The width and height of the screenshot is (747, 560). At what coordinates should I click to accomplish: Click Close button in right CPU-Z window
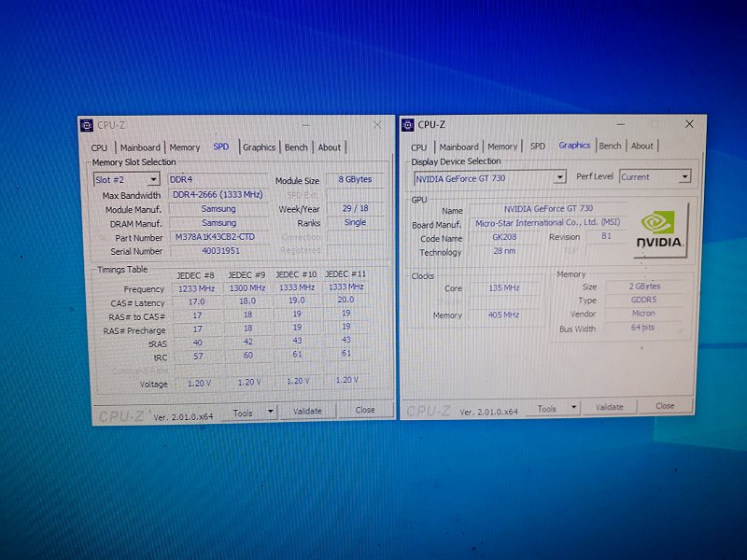tap(665, 406)
